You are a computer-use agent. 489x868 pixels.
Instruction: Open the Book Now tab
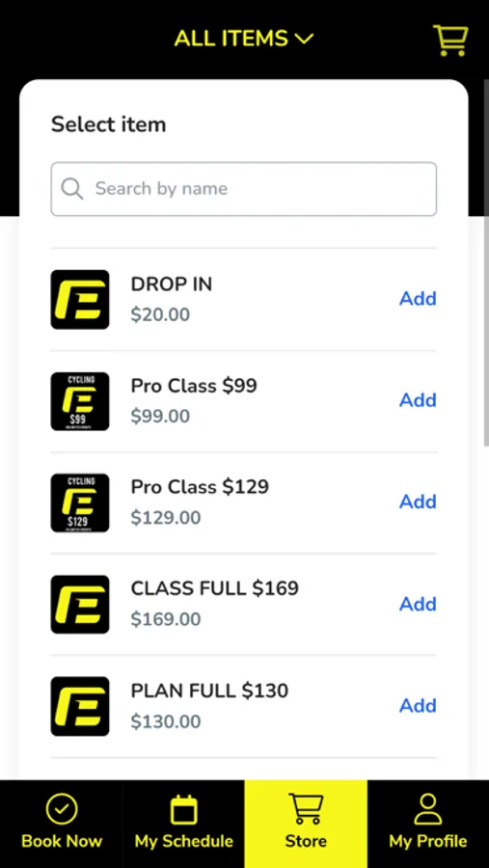click(62, 824)
